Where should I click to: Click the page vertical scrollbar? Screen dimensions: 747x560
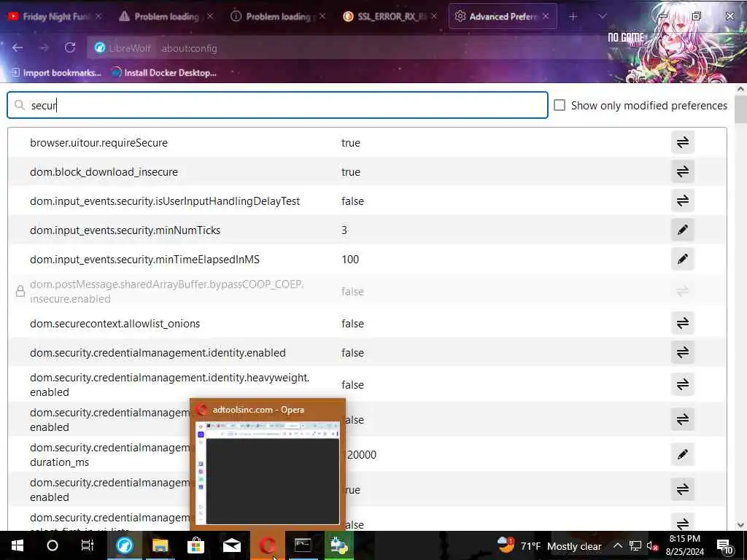tap(740, 109)
